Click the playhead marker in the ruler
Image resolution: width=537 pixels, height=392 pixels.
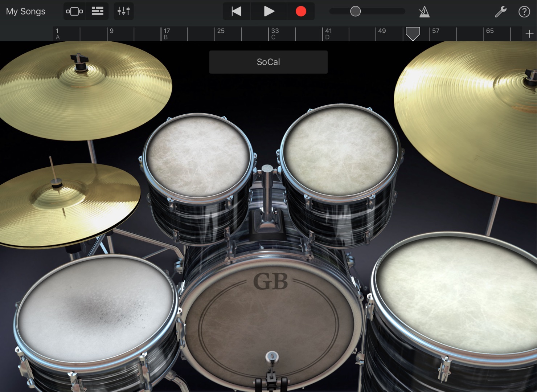click(x=413, y=34)
